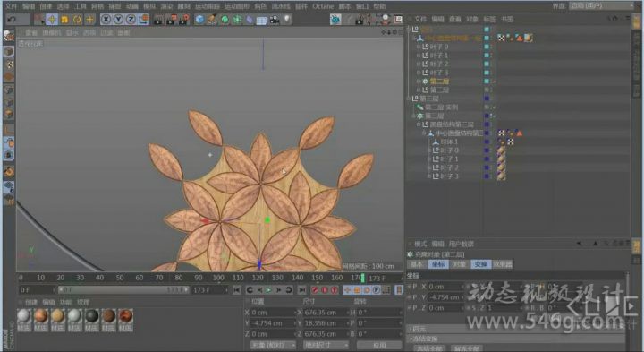Open the File menu in main menu bar
This screenshot has width=644, height=352.
pyautogui.click(x=11, y=6)
